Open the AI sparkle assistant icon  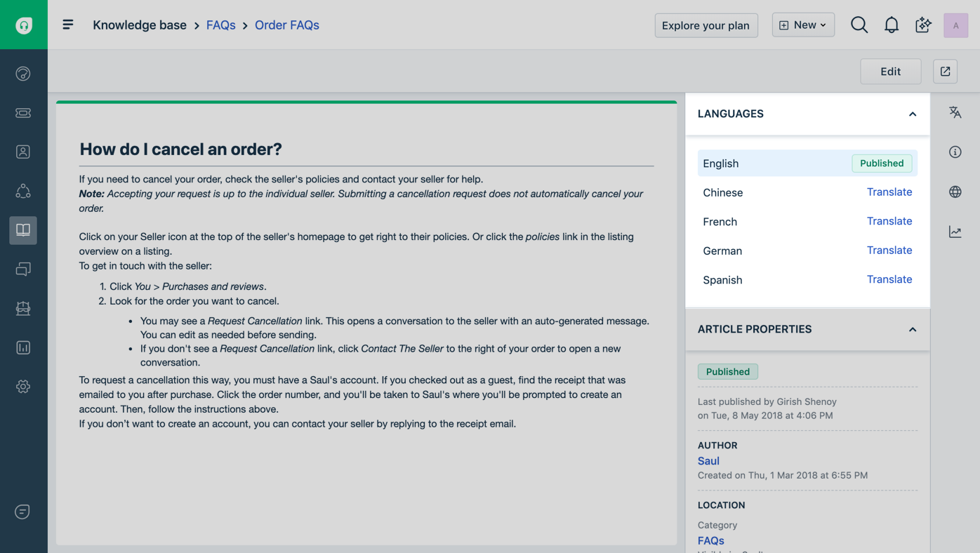923,25
